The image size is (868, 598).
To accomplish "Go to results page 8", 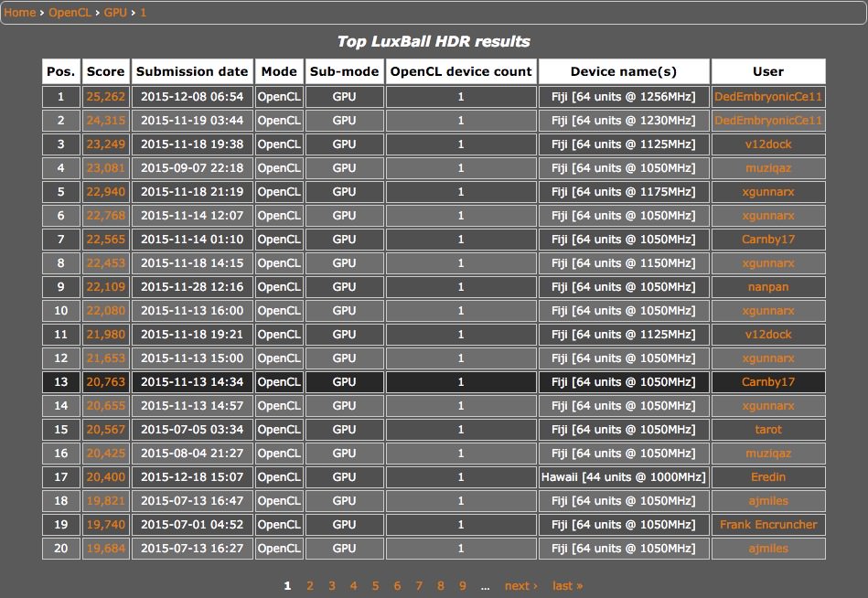I will 441,586.
